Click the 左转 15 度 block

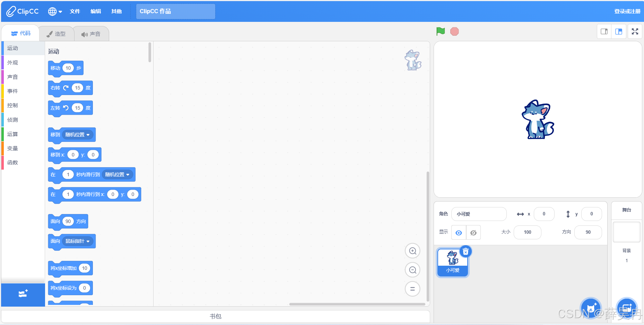70,108
